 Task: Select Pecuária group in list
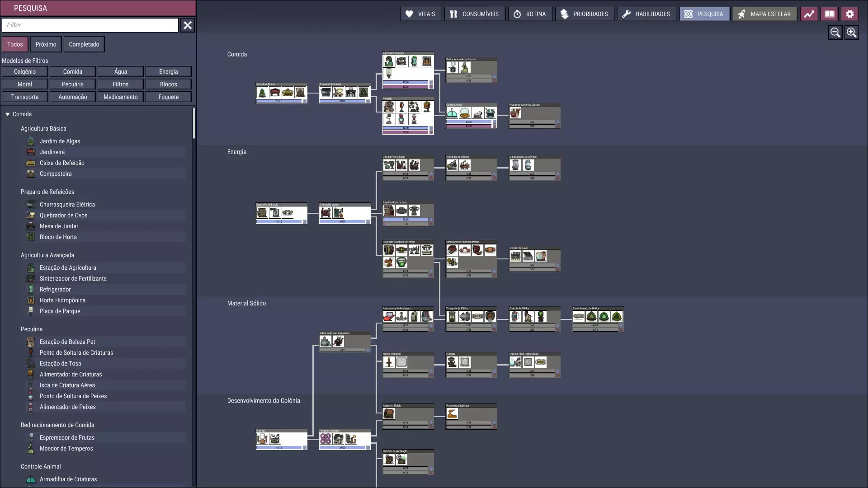click(x=32, y=329)
